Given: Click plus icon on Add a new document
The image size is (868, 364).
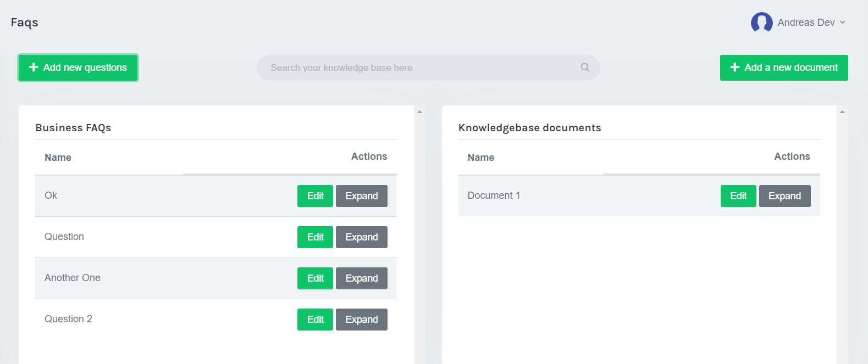Looking at the screenshot, I should click(734, 67).
